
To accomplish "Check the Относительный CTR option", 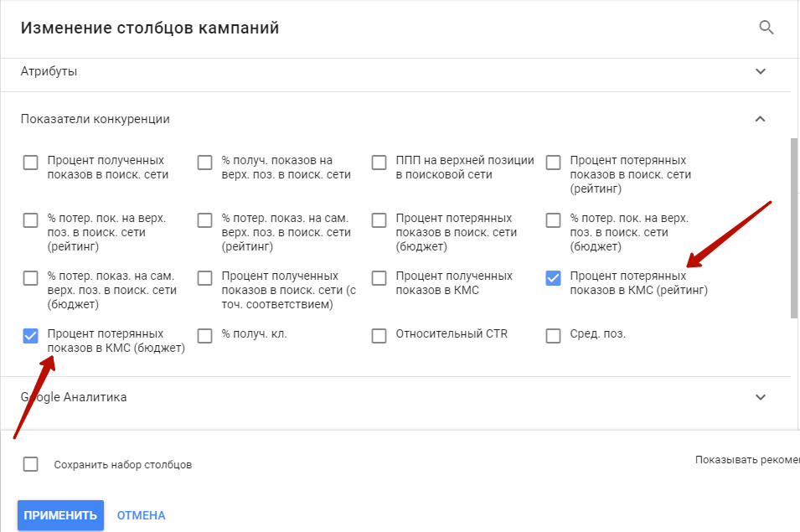I will [379, 335].
